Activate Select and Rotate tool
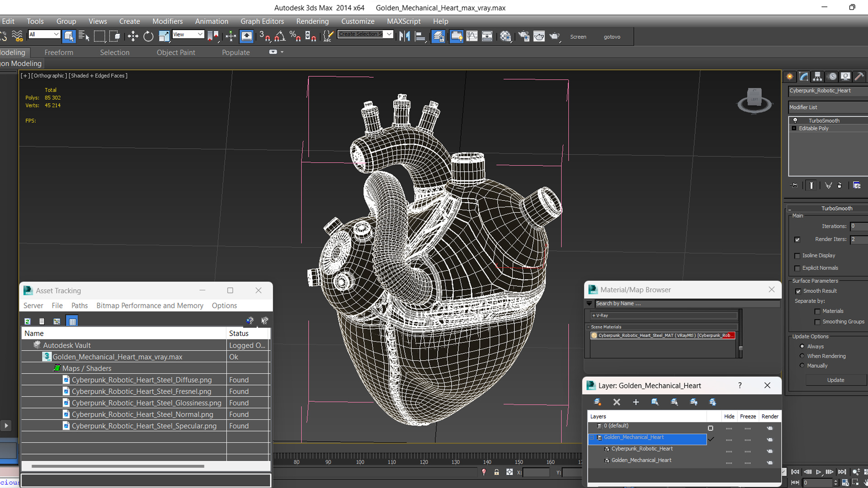 point(148,36)
